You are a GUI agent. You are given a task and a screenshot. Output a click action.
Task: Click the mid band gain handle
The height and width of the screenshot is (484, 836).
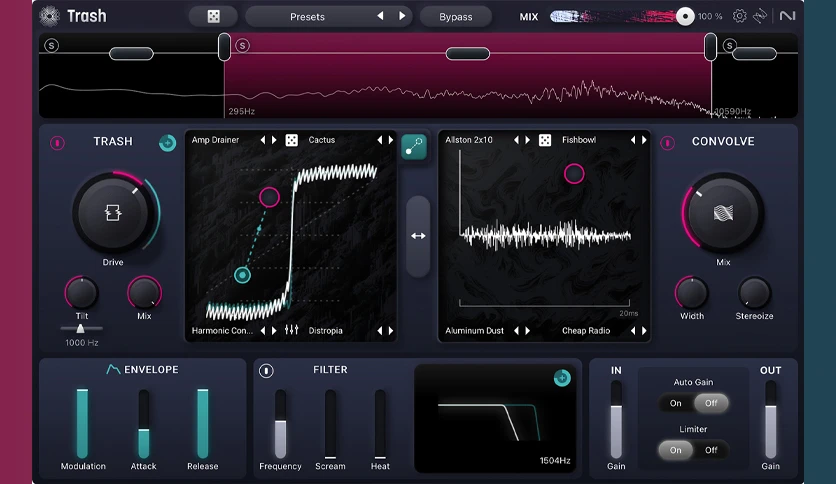468,53
